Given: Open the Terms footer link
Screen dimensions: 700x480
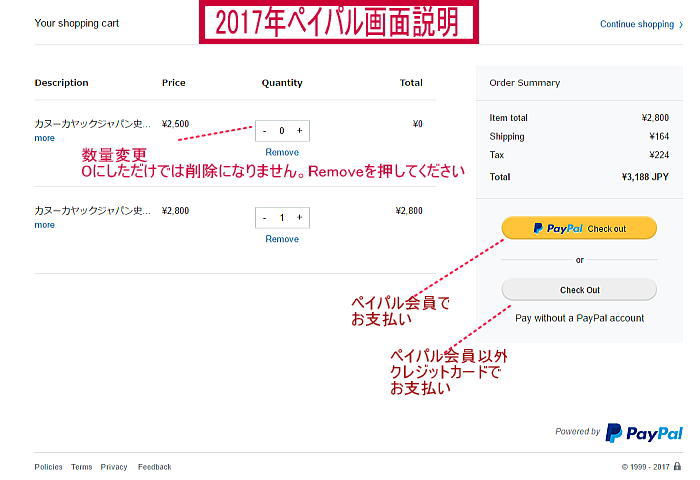Looking at the screenshot, I should 81,467.
